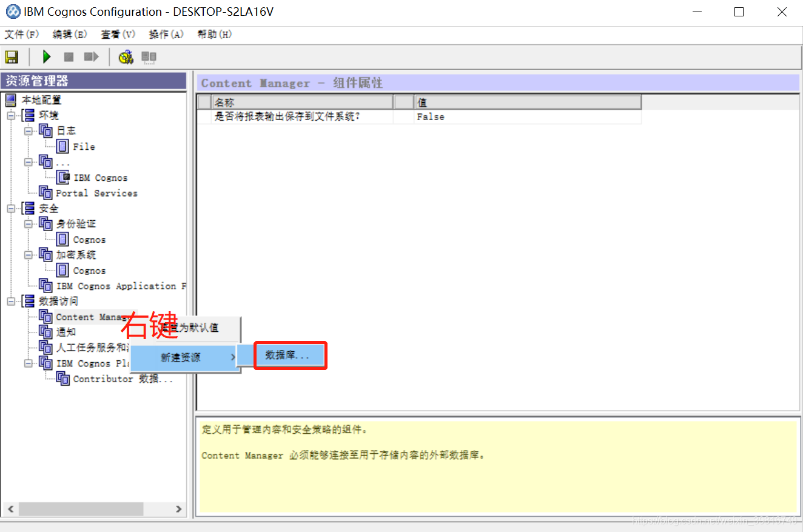
Task: Click the 安全 group icon
Action: click(29, 208)
